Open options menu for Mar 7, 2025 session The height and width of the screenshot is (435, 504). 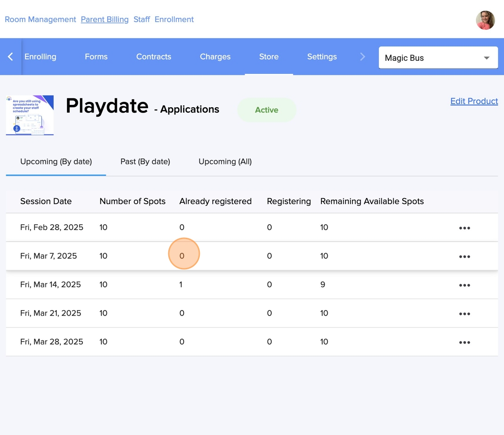click(464, 256)
